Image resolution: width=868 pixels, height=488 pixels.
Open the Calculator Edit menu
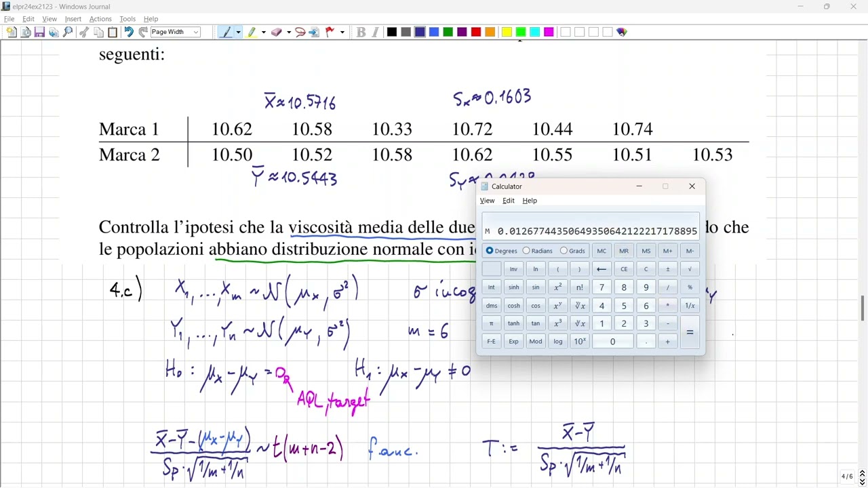click(509, 201)
